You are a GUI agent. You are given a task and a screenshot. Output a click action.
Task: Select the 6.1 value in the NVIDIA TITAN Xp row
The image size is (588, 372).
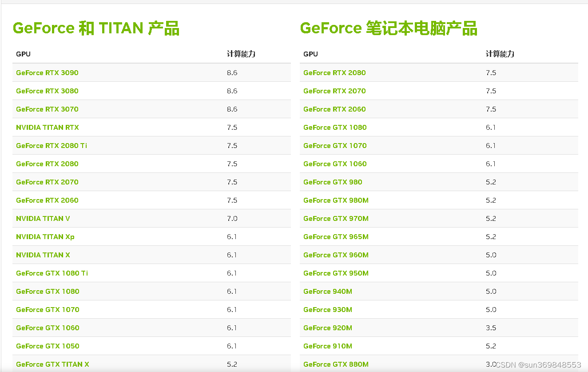(232, 236)
